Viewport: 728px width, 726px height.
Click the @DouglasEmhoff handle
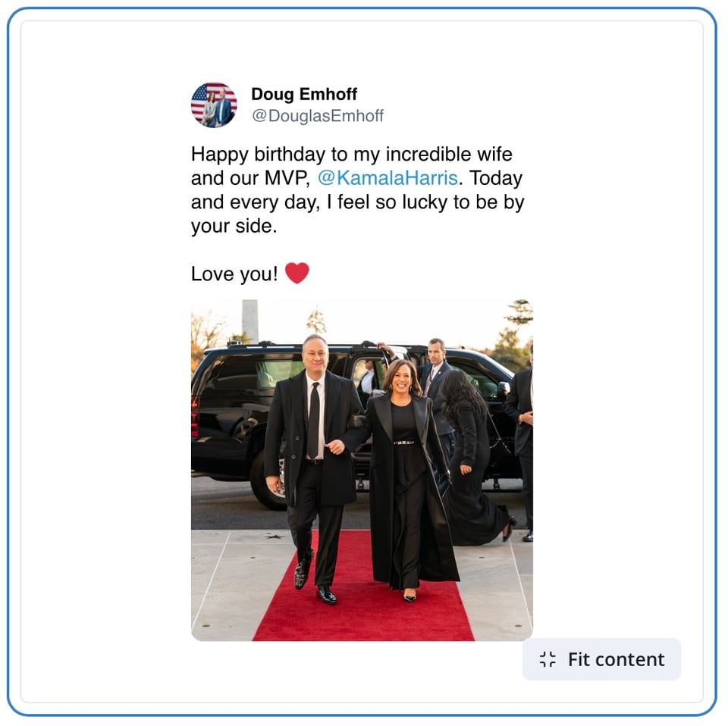(x=318, y=115)
